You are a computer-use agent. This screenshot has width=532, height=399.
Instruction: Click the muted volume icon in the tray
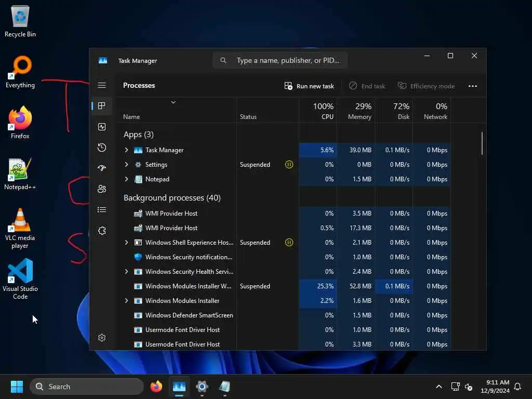tap(469, 387)
